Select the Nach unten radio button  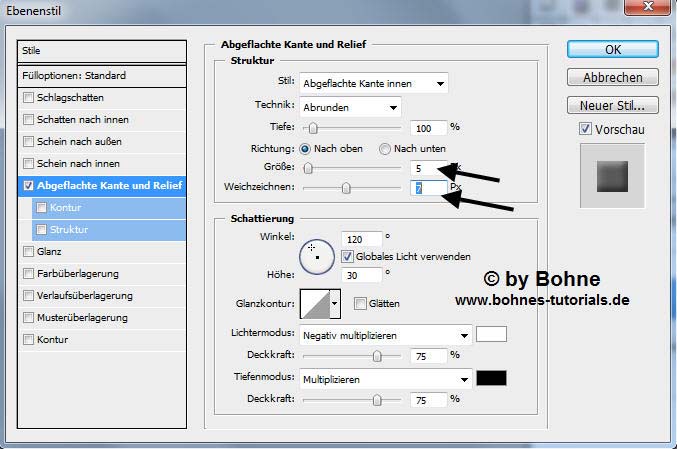tap(385, 149)
